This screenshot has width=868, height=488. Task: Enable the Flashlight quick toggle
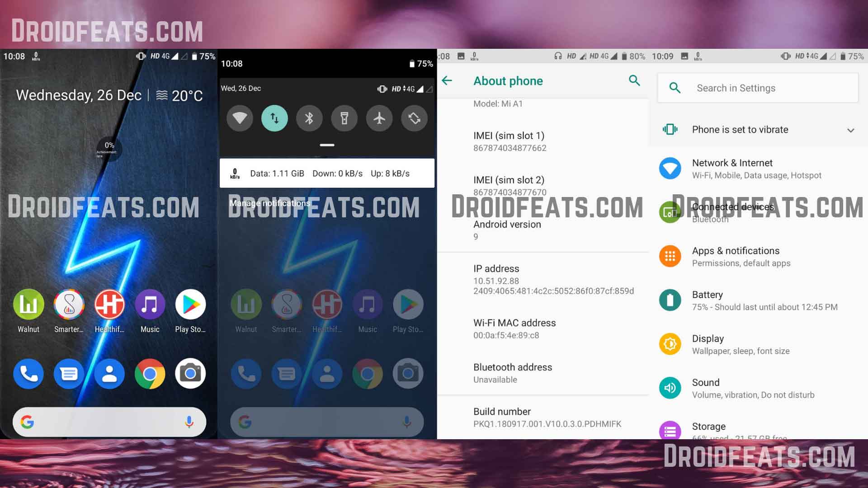[344, 118]
